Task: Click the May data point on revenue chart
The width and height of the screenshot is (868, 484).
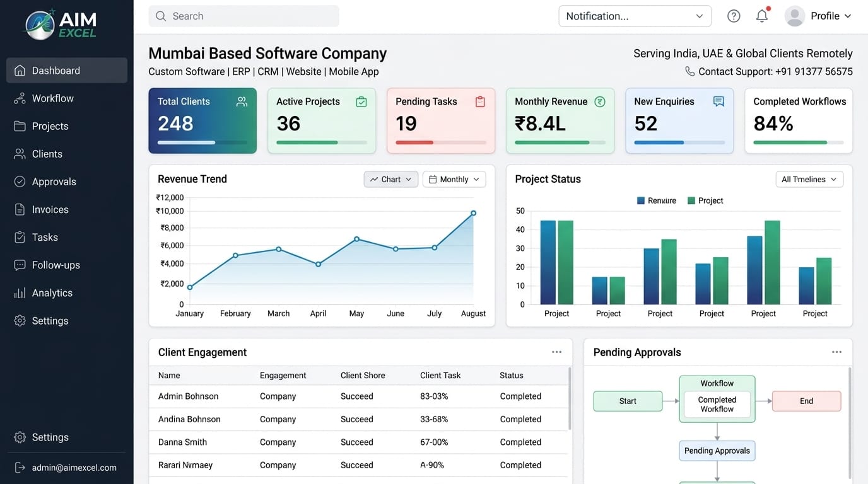Action: point(356,239)
